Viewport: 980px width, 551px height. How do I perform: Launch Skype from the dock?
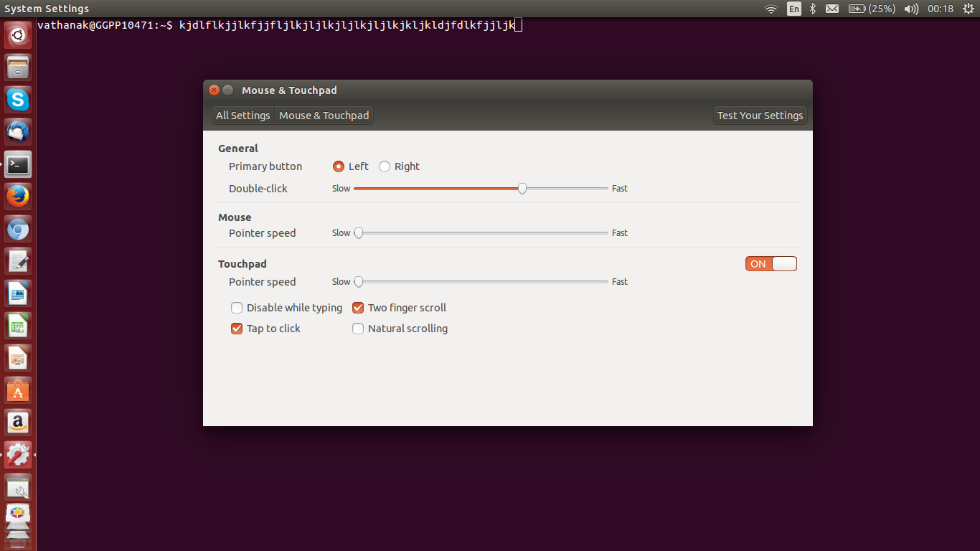[x=18, y=100]
